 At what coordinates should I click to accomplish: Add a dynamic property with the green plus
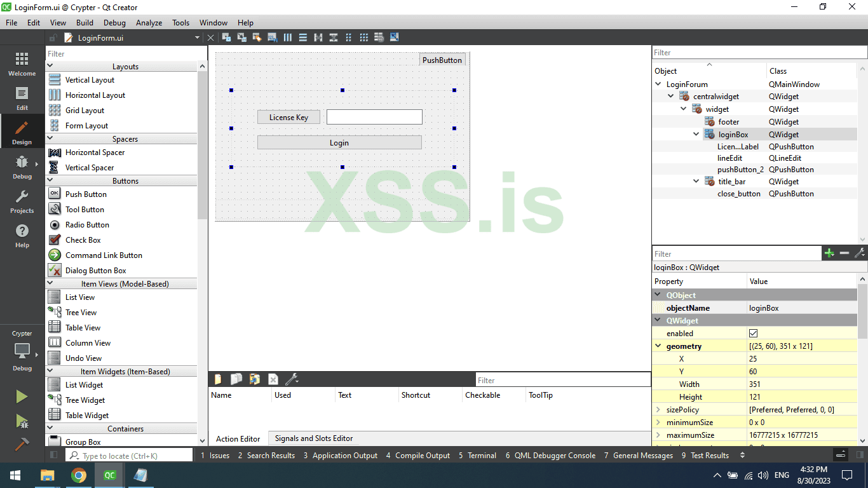[829, 254]
